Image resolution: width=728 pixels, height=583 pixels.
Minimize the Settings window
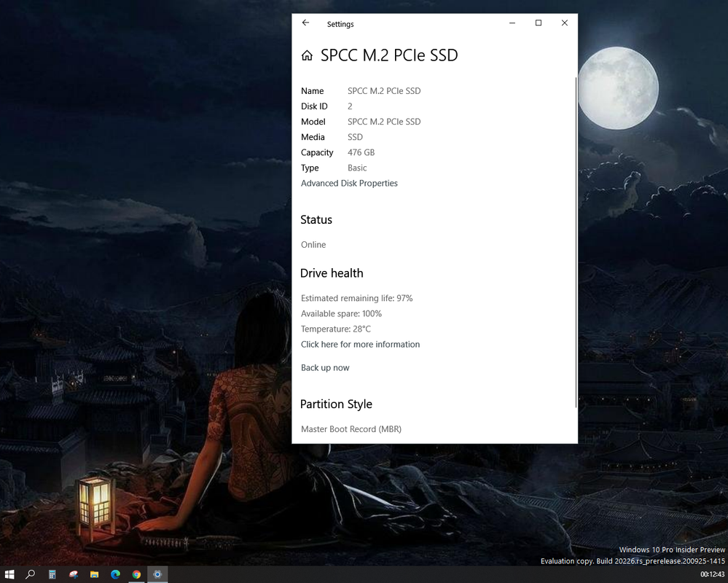click(x=512, y=23)
